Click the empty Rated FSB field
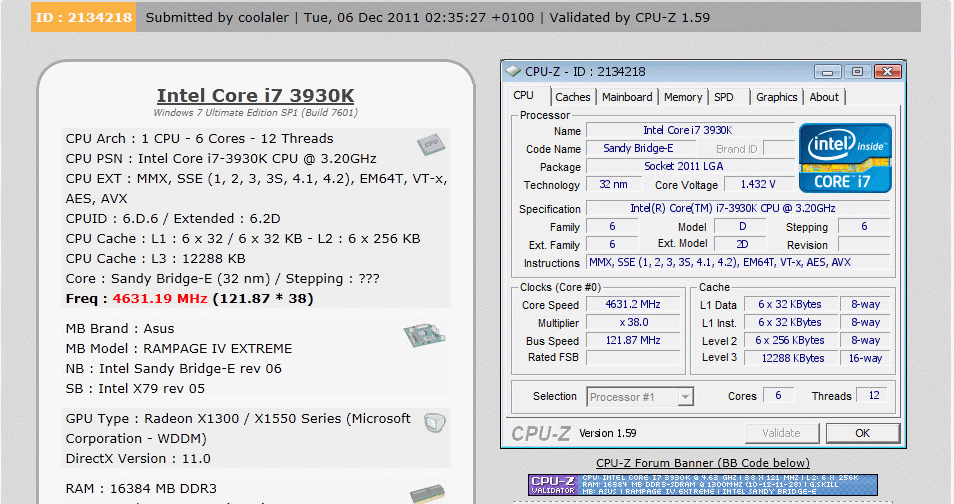The image size is (954, 504). [633, 358]
